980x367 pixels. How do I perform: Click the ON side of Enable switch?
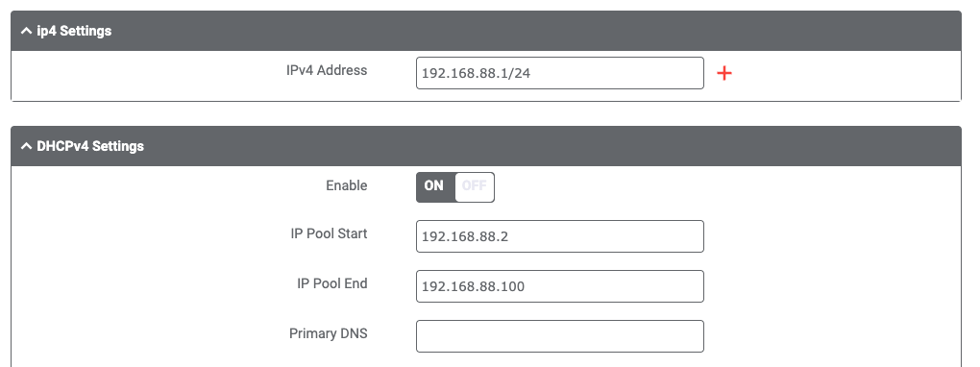point(434,187)
